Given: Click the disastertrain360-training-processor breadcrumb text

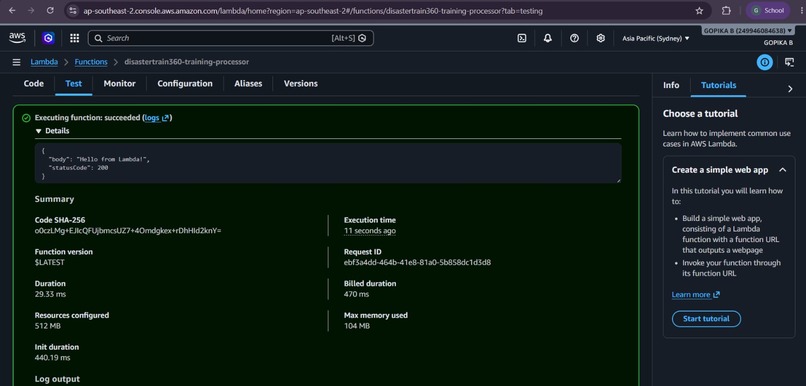Looking at the screenshot, I should (187, 62).
